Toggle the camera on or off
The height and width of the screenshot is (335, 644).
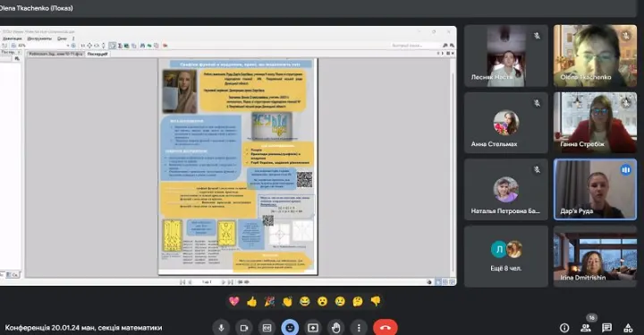[x=244, y=328]
